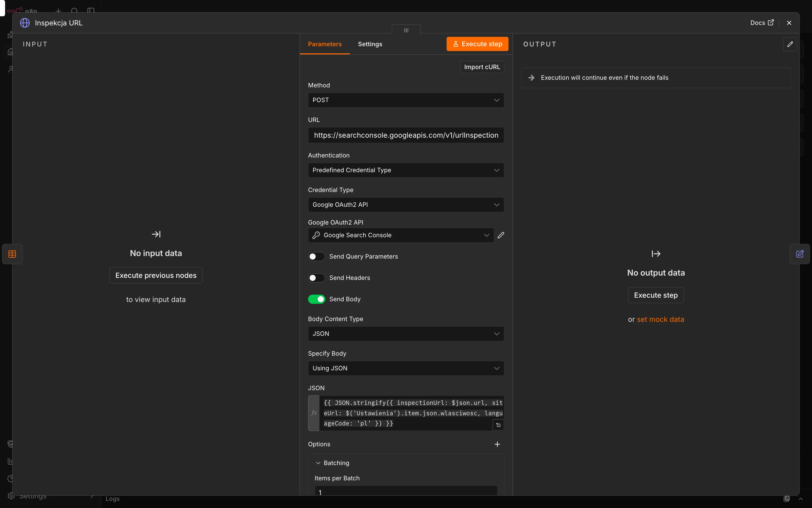This screenshot has height=508, width=812.
Task: Open the Specify Body dropdown
Action: pos(406,368)
